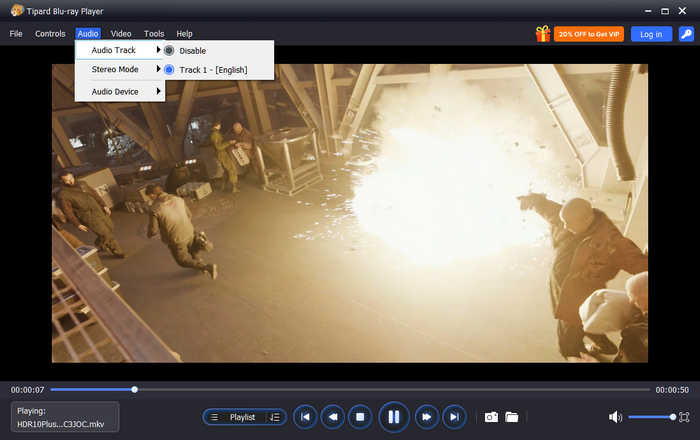Adjust the volume slider
This screenshot has height=440, width=700.
[x=652, y=417]
